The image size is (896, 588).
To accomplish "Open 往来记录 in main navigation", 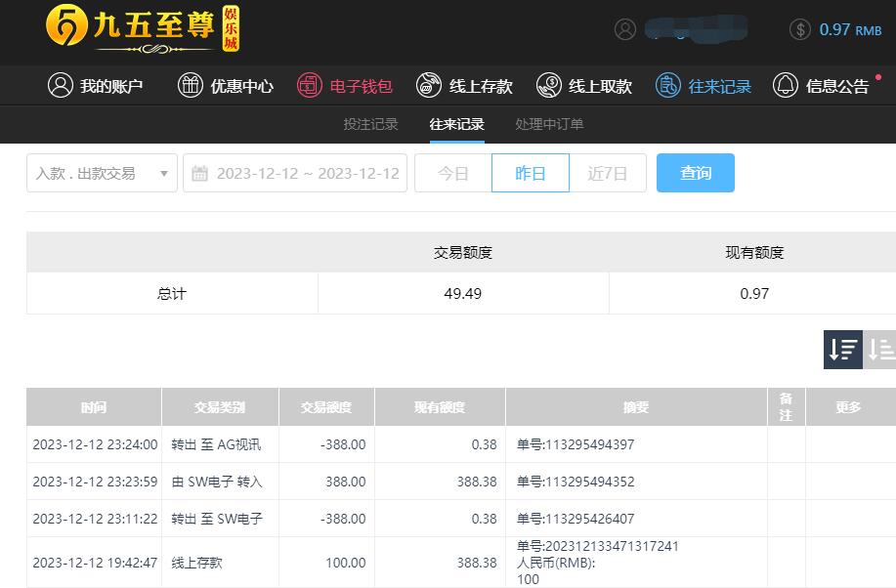I will (x=704, y=86).
